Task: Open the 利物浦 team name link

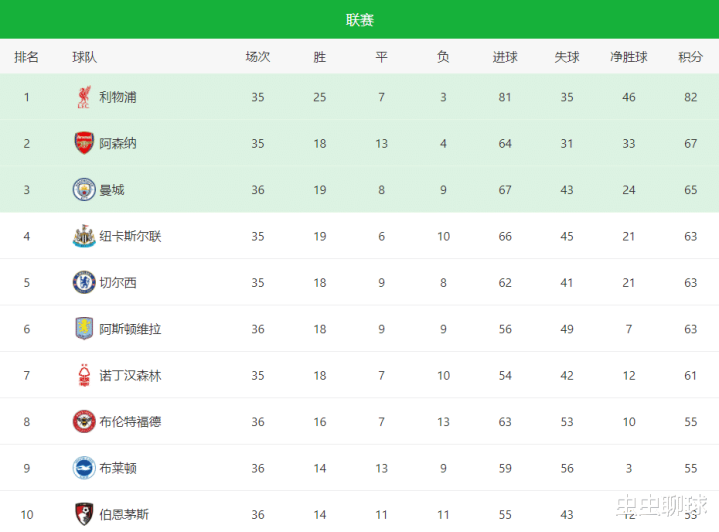Action: 118,97
